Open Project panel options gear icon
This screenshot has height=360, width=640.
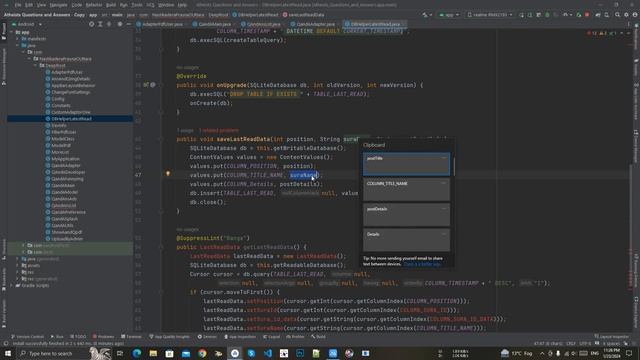[x=120, y=24]
